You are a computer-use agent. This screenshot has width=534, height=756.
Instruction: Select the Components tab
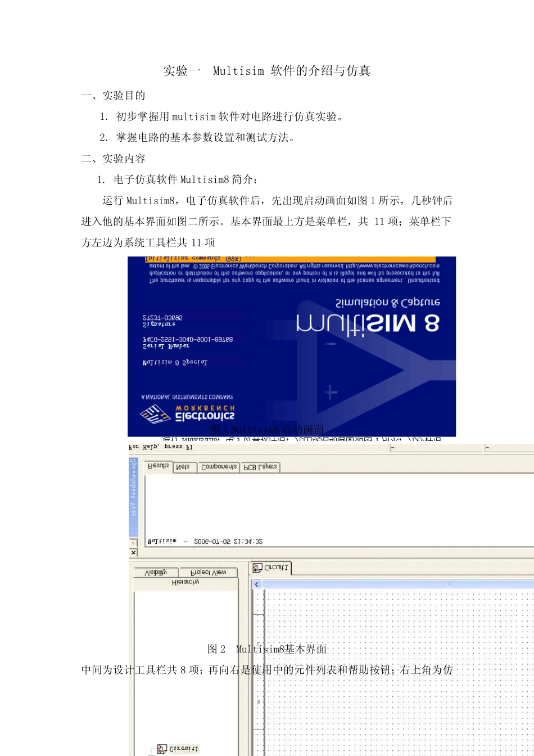point(219,467)
